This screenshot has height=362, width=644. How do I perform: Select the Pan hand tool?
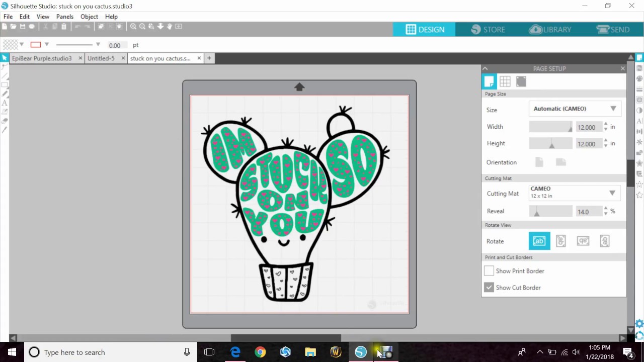tap(170, 26)
